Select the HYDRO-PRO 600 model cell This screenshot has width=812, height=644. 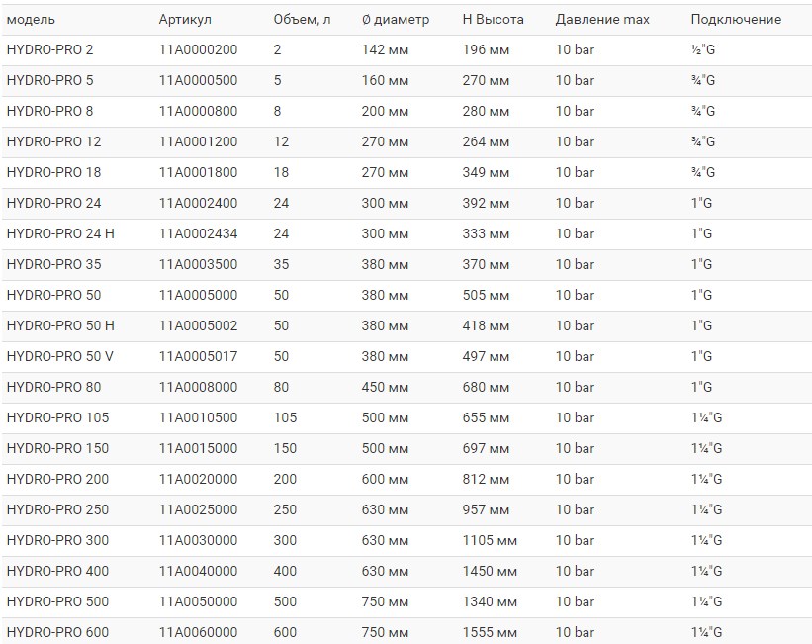[58, 632]
